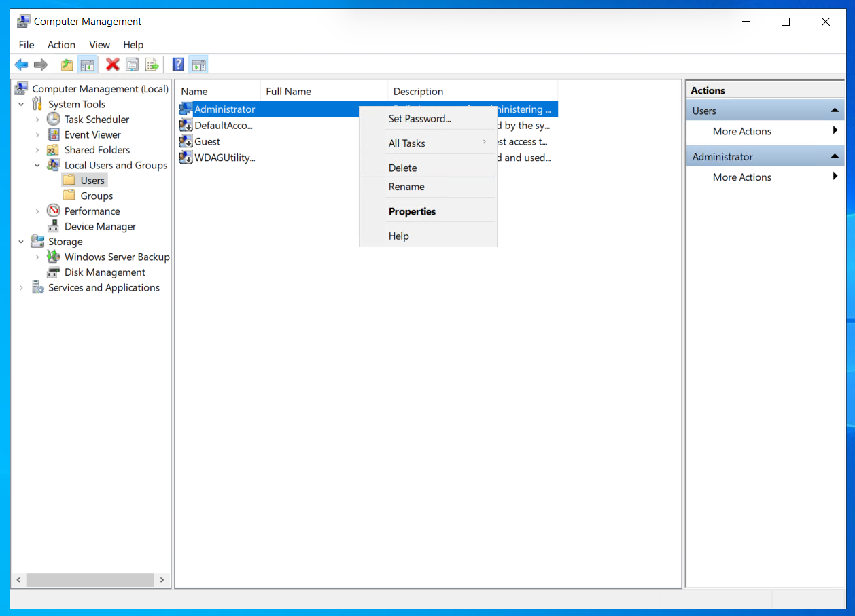The height and width of the screenshot is (616, 855).
Task: Click the blue Help question mark icon
Action: (x=178, y=65)
